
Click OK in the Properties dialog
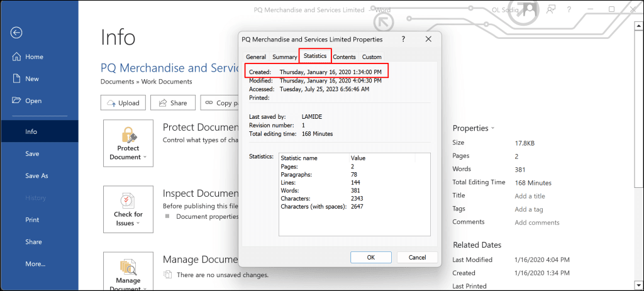[x=371, y=257]
